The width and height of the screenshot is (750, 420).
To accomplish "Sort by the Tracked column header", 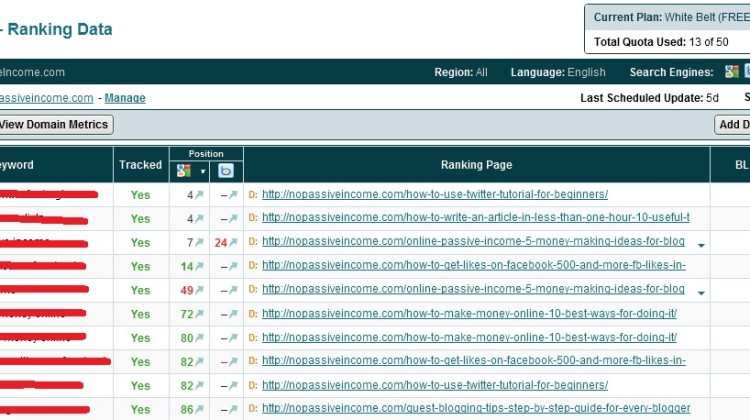I will tap(141, 165).
